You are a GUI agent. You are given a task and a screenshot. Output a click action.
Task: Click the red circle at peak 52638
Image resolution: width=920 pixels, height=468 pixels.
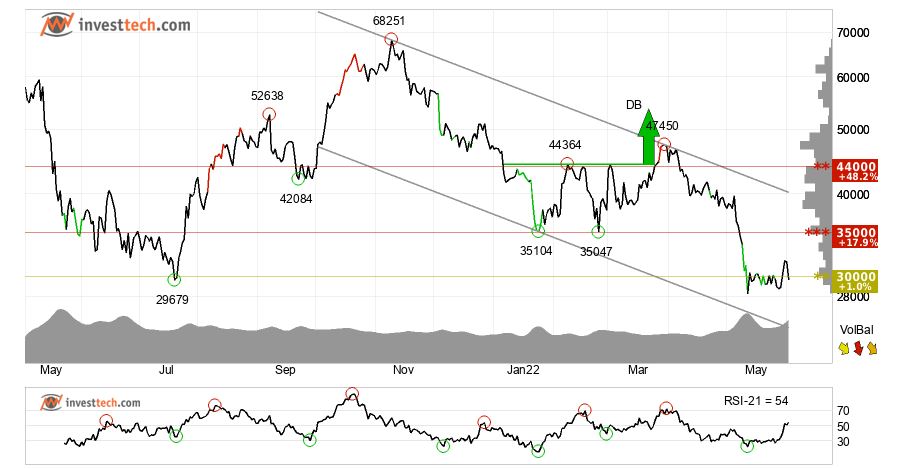point(268,115)
